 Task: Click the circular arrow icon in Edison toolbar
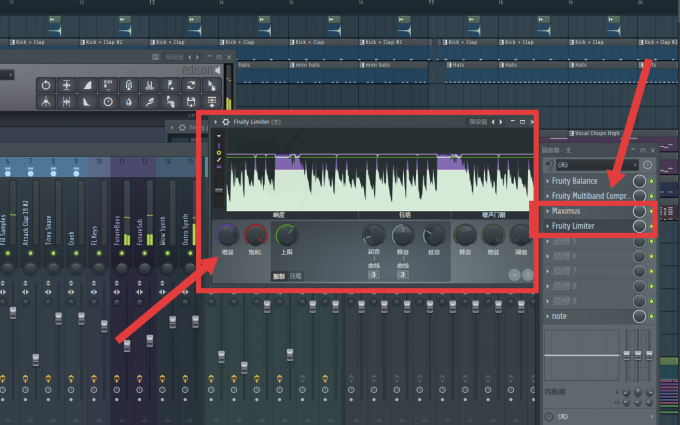point(46,85)
